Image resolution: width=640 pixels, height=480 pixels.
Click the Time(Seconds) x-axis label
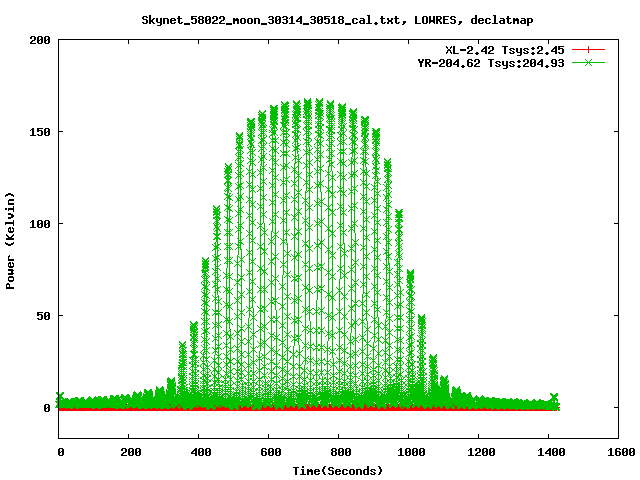coord(338,471)
